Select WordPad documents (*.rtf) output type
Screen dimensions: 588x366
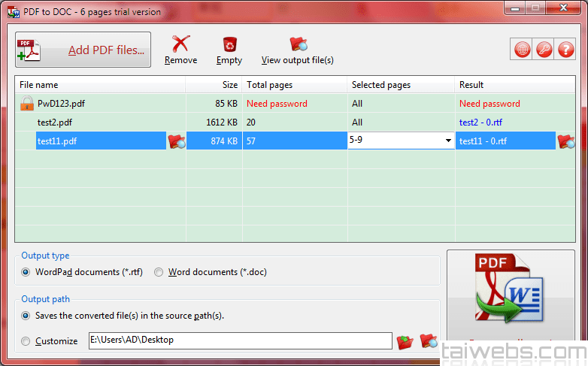[x=26, y=272]
